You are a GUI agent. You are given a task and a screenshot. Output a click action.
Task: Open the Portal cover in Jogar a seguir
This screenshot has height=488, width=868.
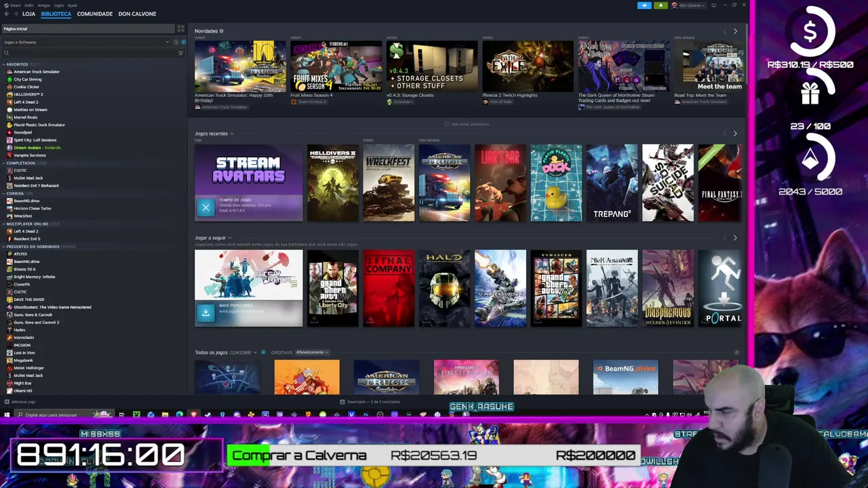(x=719, y=288)
